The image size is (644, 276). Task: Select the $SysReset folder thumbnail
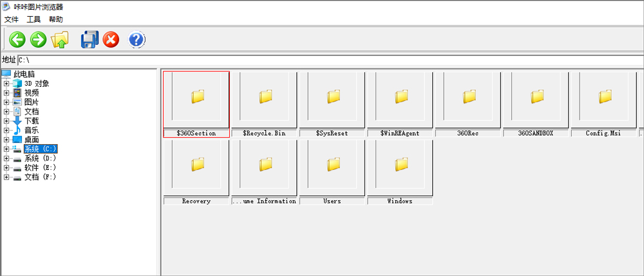[332, 100]
